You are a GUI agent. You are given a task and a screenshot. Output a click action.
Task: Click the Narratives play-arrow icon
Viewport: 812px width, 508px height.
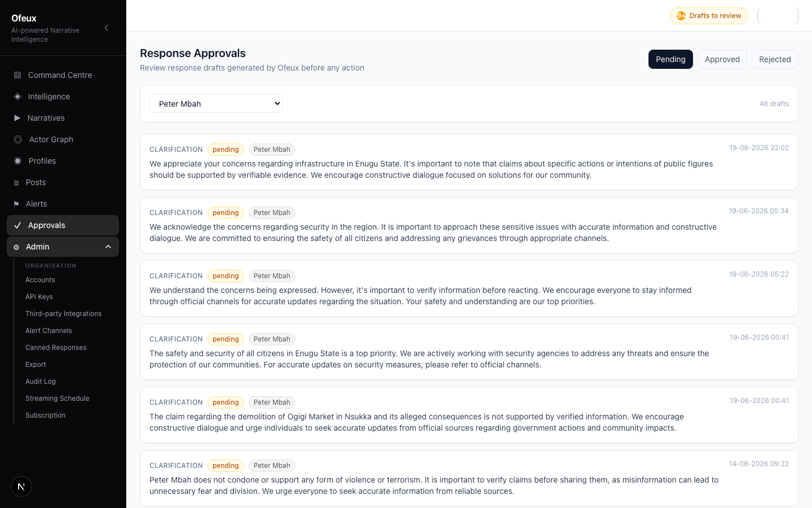(17, 118)
